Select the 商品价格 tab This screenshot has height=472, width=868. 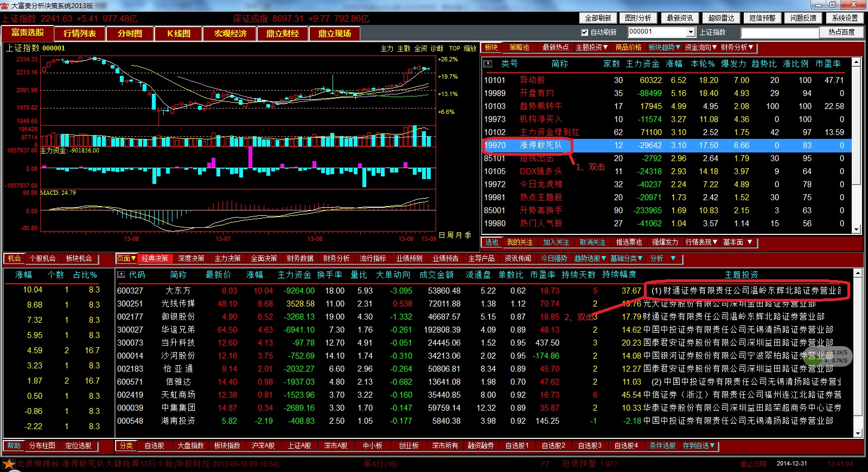[628, 48]
